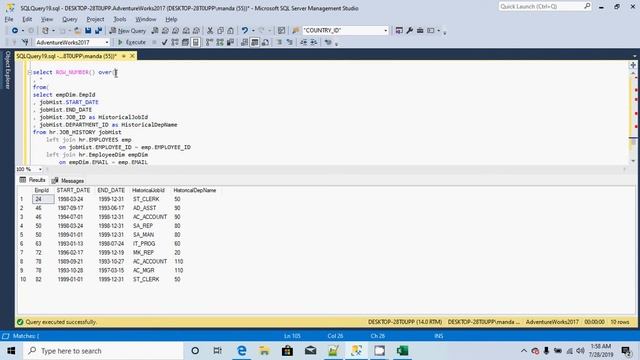This screenshot has height=360, width=640.
Task: Open the active documents list arrow
Action: [x=634, y=56]
